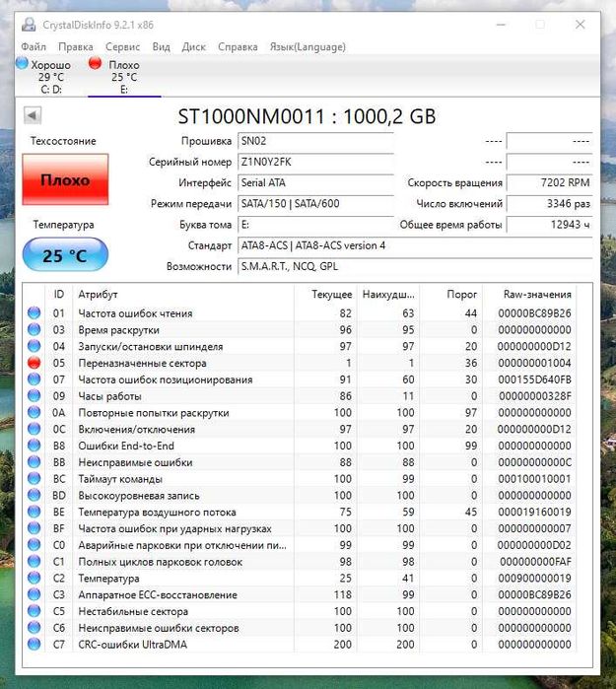Click raw value 000155D640FB
The width and height of the screenshot is (616, 689).
(534, 379)
